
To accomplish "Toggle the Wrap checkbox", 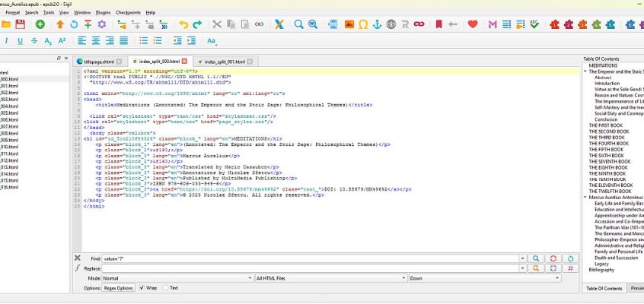I will [142, 288].
